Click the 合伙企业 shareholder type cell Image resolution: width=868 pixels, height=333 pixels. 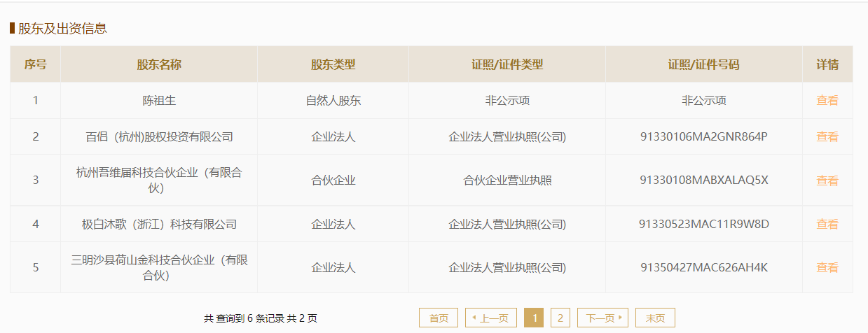pos(333,180)
